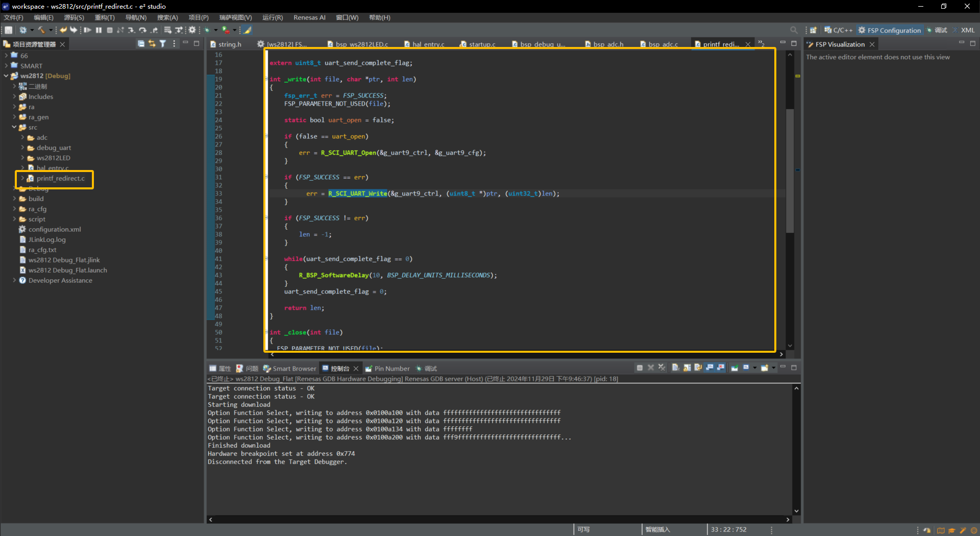The width and height of the screenshot is (980, 536).
Task: Collapse the ws2812 [Debug] project
Action: (6, 76)
